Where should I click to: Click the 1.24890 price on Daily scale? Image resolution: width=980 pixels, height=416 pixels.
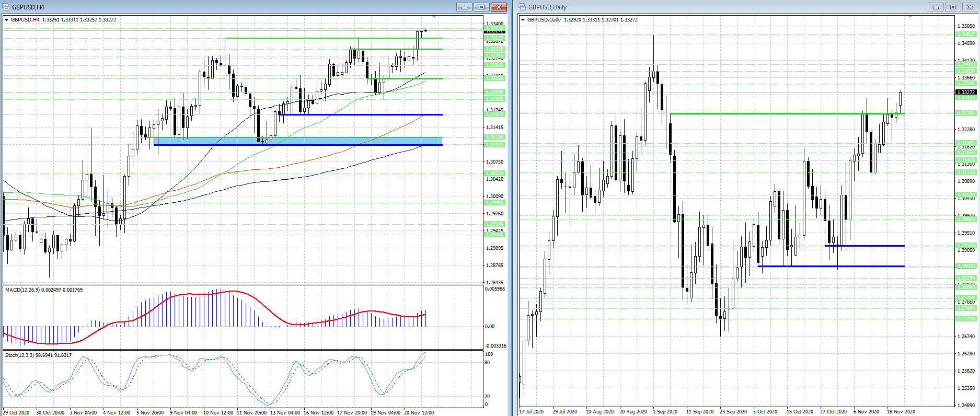pos(966,405)
